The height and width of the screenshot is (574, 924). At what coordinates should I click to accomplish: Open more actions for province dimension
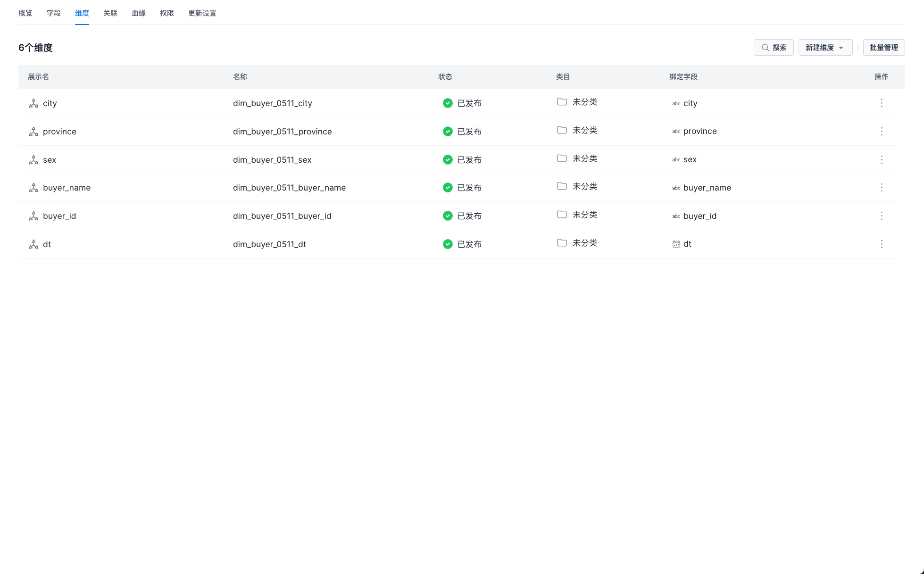pos(881,132)
